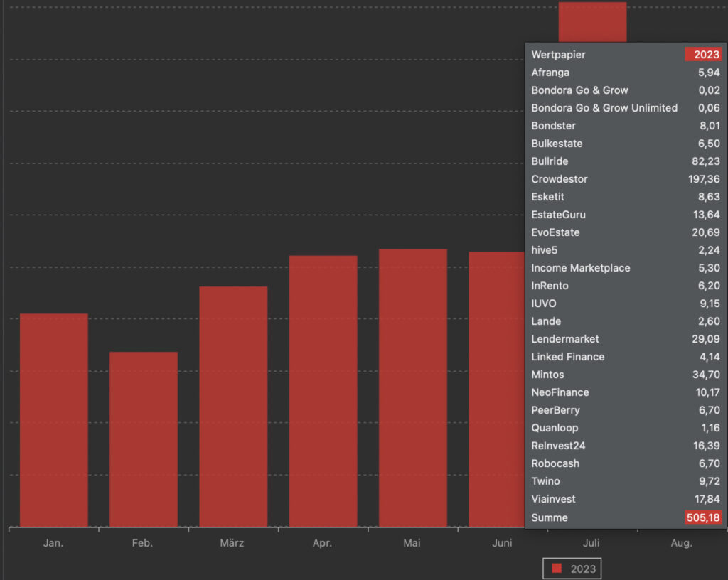Click the Juni bar in the chart

coord(497,390)
